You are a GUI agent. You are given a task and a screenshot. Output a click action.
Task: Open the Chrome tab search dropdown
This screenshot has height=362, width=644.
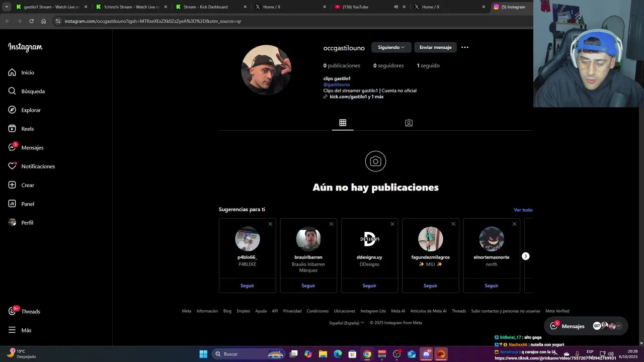tap(7, 7)
